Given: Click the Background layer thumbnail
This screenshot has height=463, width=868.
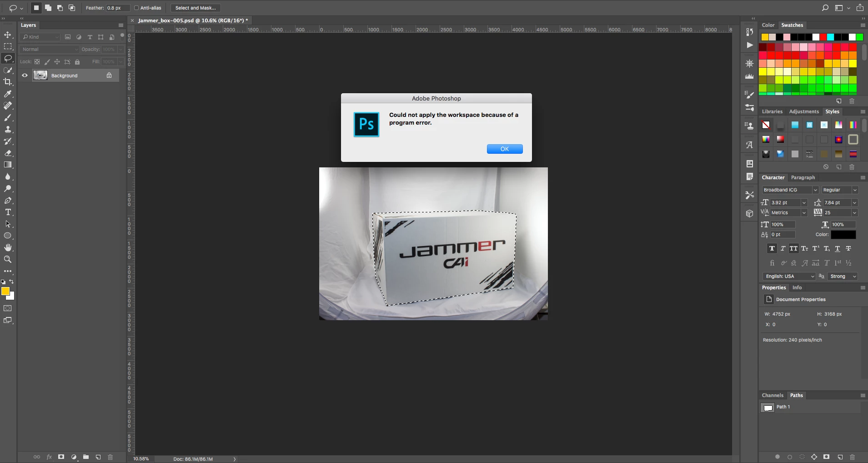Looking at the screenshot, I should [x=40, y=75].
